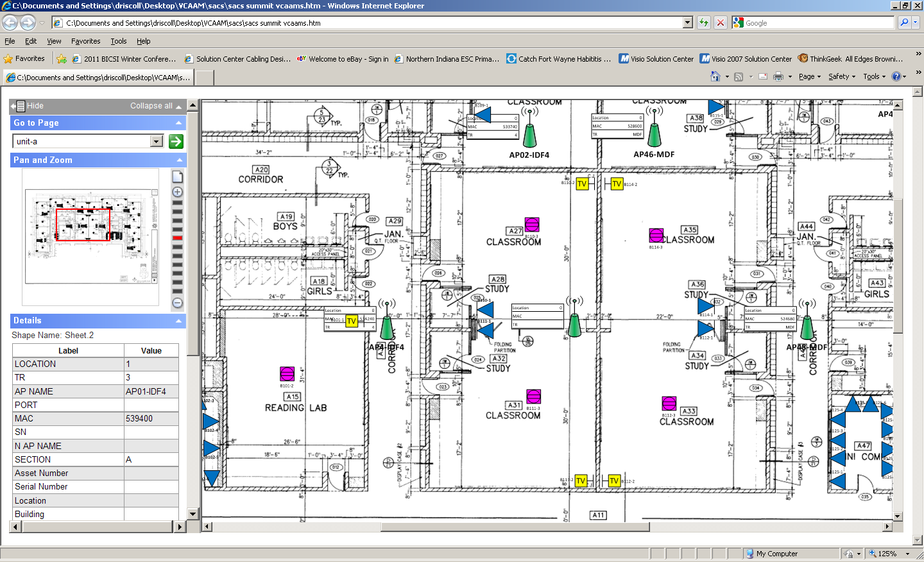Open the View menu
This screenshot has height=562, width=924.
54,41
